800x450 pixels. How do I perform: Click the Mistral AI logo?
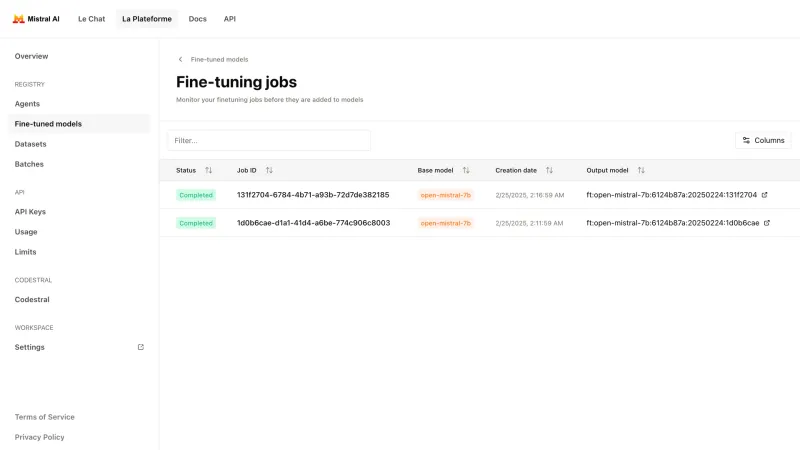pos(36,19)
